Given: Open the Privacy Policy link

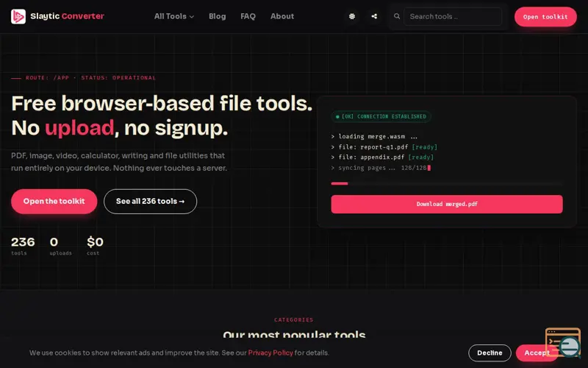Looking at the screenshot, I should coord(270,353).
